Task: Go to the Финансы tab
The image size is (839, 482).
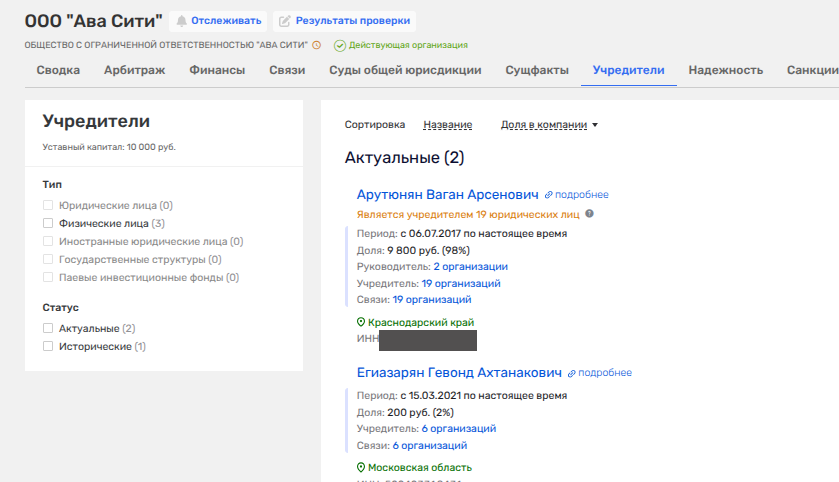Action: [217, 70]
